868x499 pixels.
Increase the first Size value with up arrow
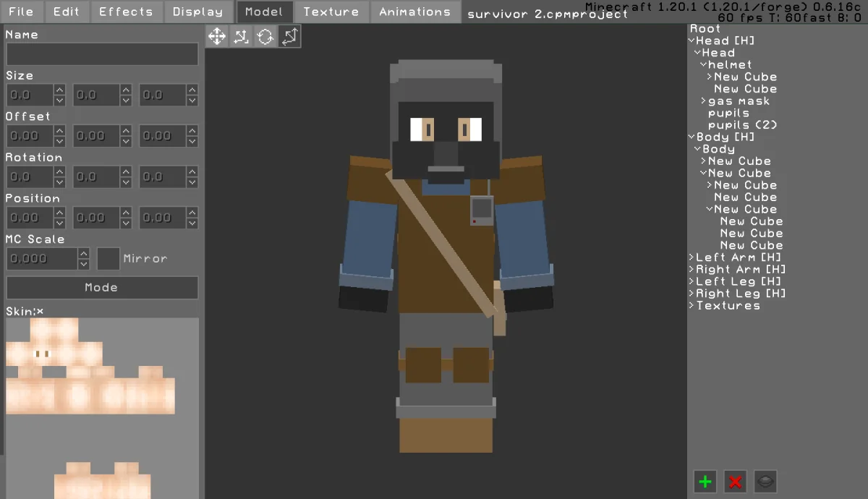point(59,90)
